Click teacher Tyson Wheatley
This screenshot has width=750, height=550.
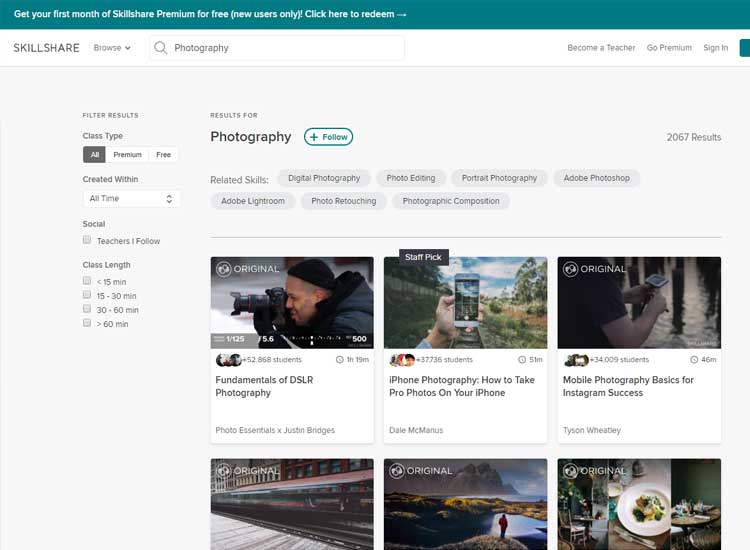[592, 430]
